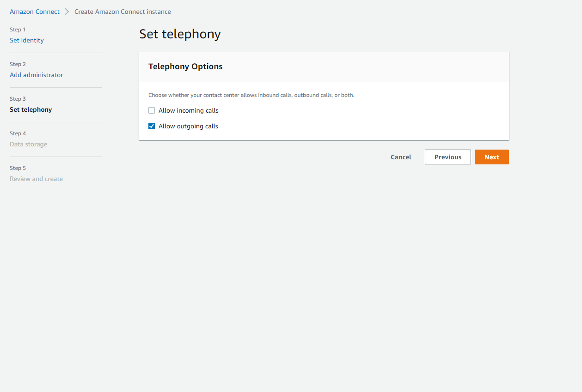The width and height of the screenshot is (582, 392).
Task: Click the Step 5 label
Action: click(x=18, y=168)
